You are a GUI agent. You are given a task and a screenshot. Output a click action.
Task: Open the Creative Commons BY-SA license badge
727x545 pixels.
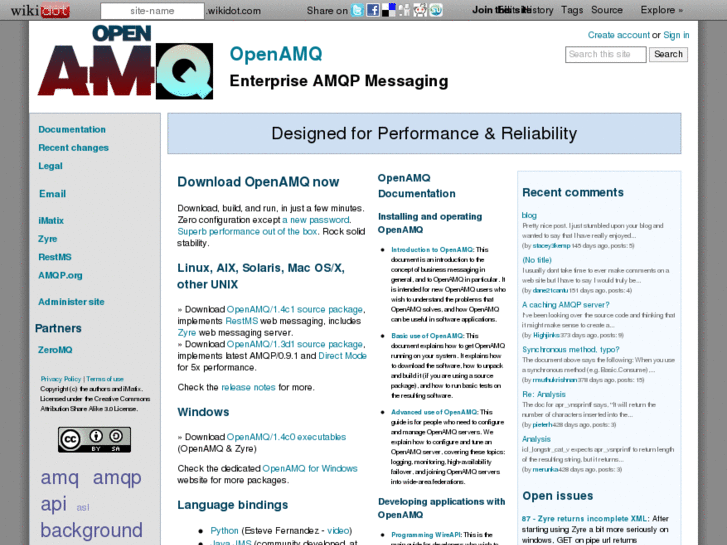coord(94,440)
